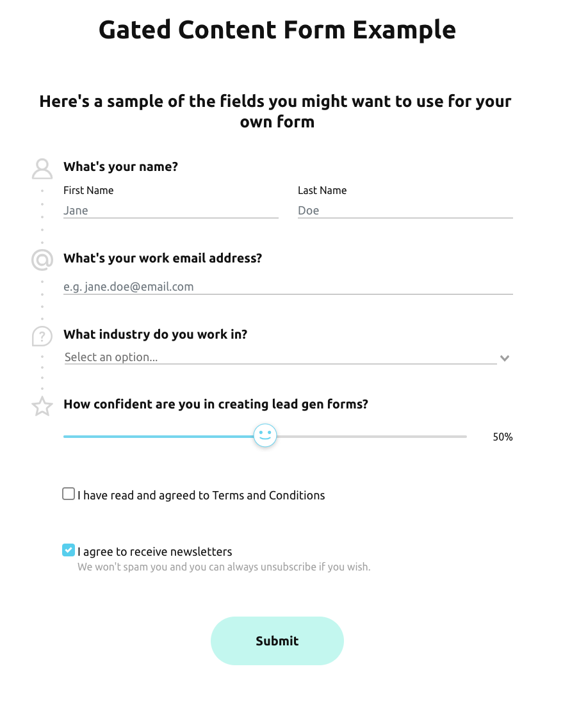Viewport: 588px width, 703px height.
Task: Expand the 'Select an option...' menu
Action: (x=282, y=357)
